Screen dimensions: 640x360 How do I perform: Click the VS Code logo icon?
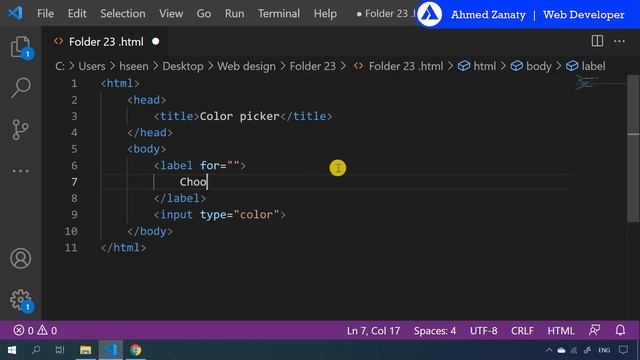pyautogui.click(x=16, y=13)
